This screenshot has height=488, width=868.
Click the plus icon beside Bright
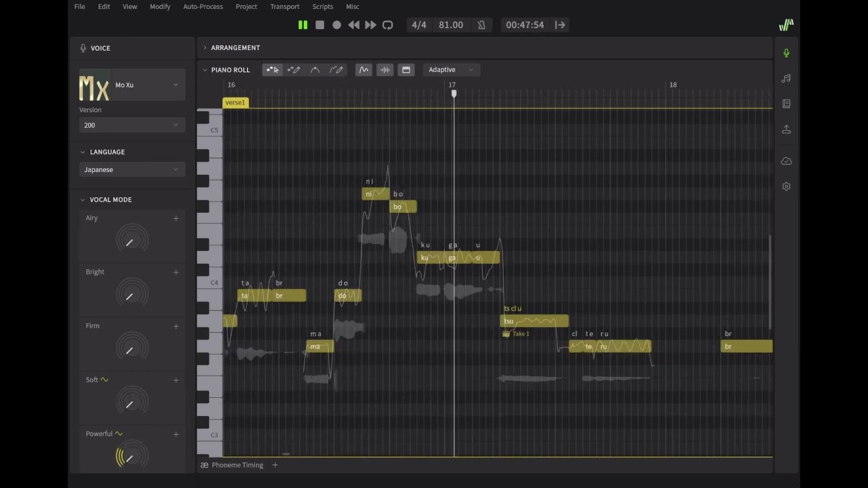coord(176,272)
